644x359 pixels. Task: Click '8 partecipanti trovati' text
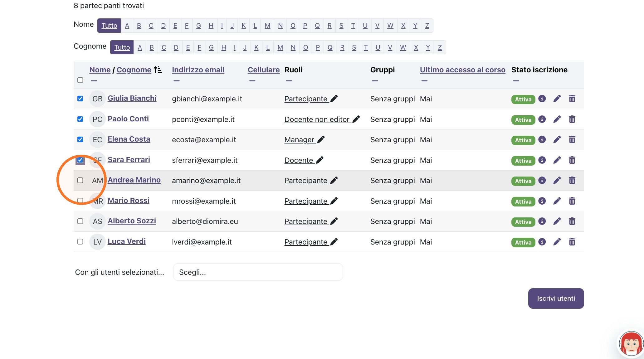[109, 6]
